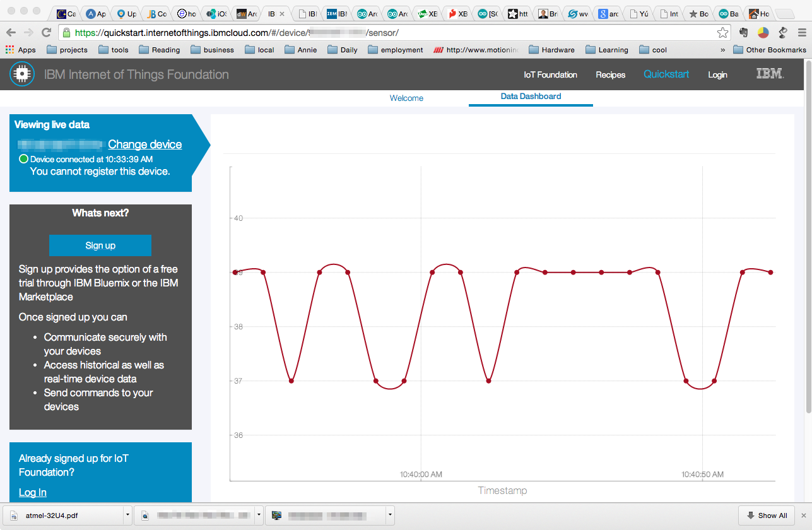Open the motioning website bookmark

click(x=476, y=50)
